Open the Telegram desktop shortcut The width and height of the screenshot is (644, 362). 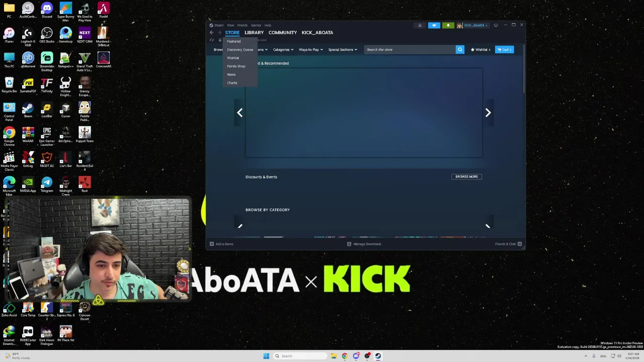click(x=47, y=184)
